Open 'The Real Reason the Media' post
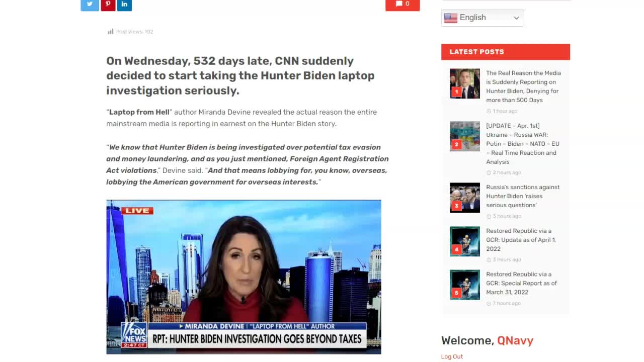644x362 pixels. click(523, 86)
